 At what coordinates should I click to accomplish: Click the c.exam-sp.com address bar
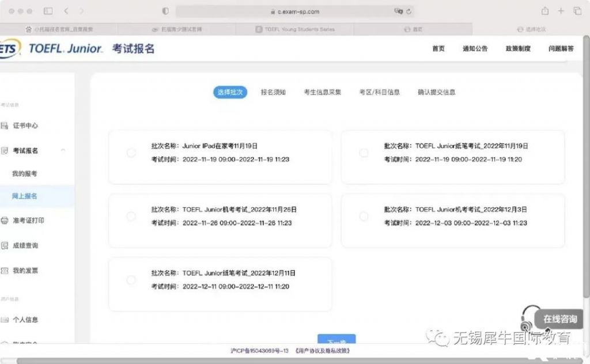pos(294,12)
